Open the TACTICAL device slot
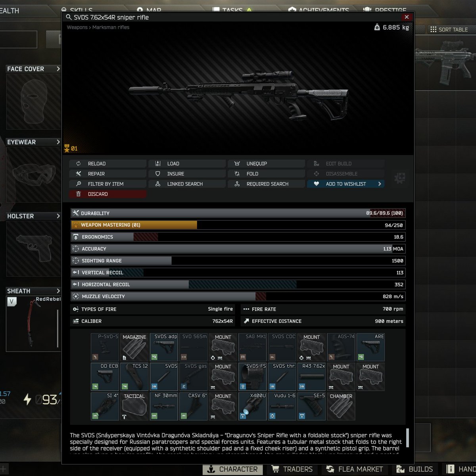Image resolution: width=476 pixels, height=476 pixels. point(134,406)
